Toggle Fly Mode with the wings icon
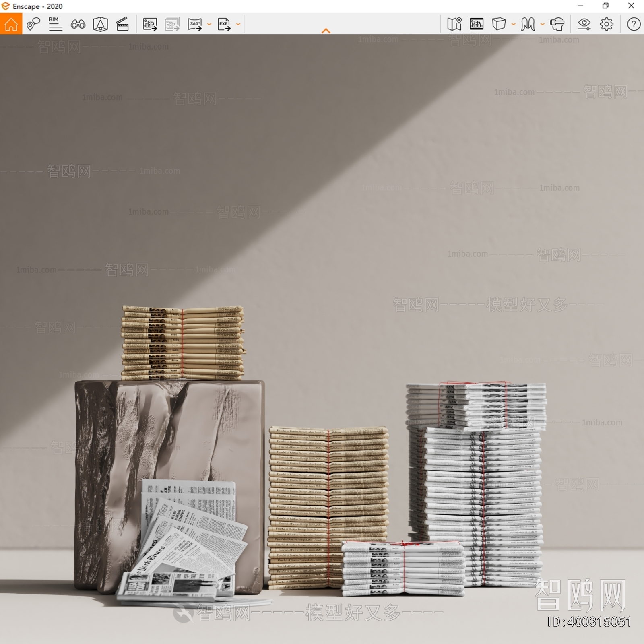Screen dimensions: 644x644 [528, 25]
